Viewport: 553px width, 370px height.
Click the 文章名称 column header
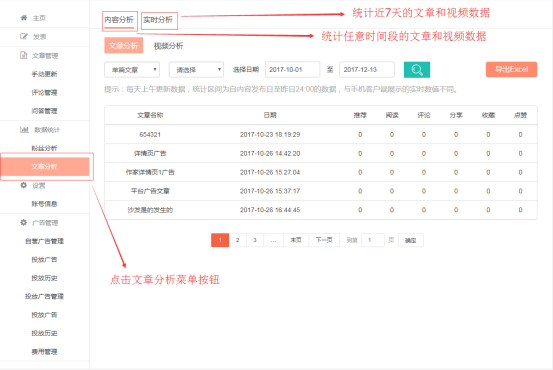[150, 115]
